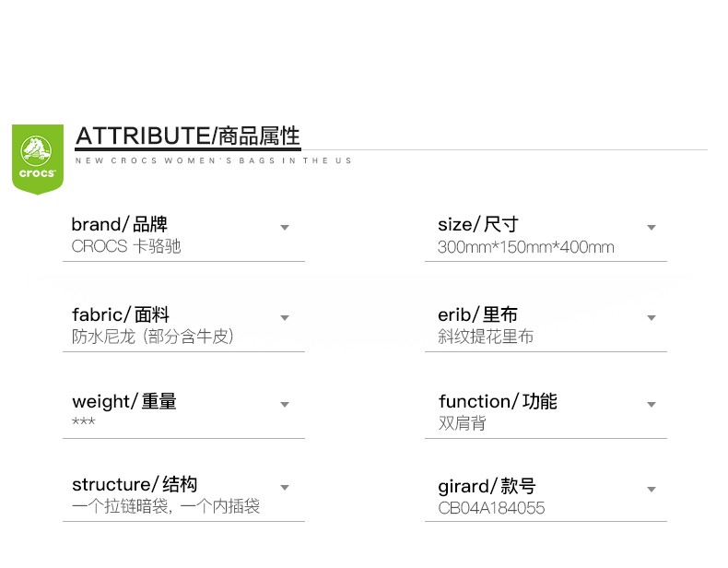Click the girard/款号 label
Screen dimensions: 728x568
click(487, 486)
